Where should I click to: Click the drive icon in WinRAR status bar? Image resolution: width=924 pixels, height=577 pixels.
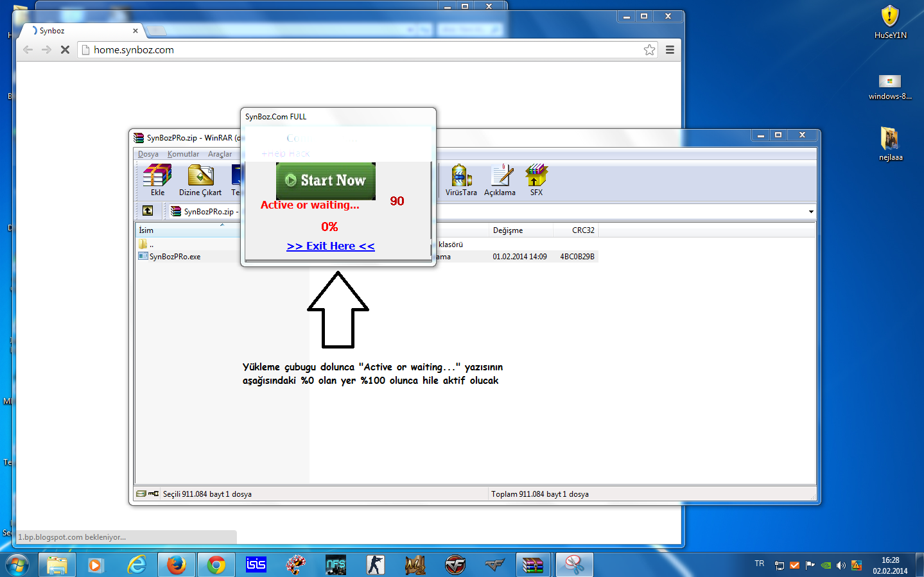click(x=141, y=494)
